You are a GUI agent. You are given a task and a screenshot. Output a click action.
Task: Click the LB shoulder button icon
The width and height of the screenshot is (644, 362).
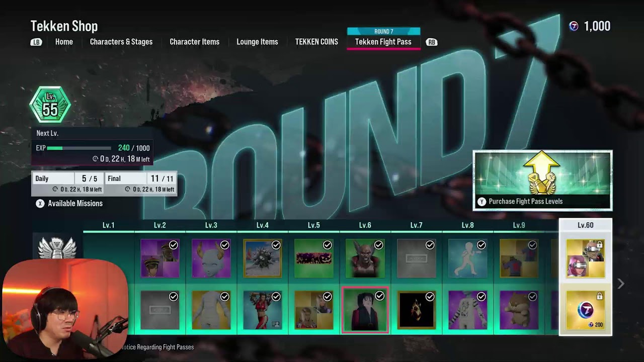pos(36,42)
